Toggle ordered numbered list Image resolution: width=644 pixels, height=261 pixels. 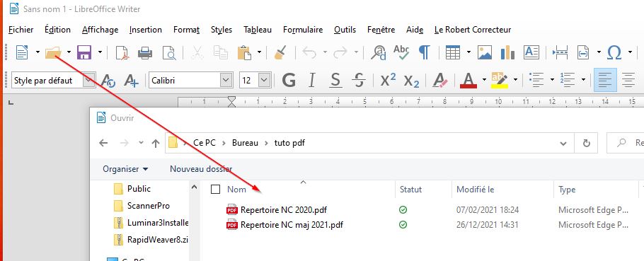[x=568, y=80]
